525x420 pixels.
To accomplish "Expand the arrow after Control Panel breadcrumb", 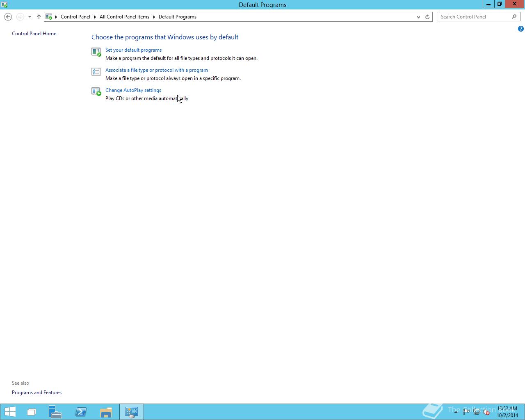I will (x=95, y=17).
